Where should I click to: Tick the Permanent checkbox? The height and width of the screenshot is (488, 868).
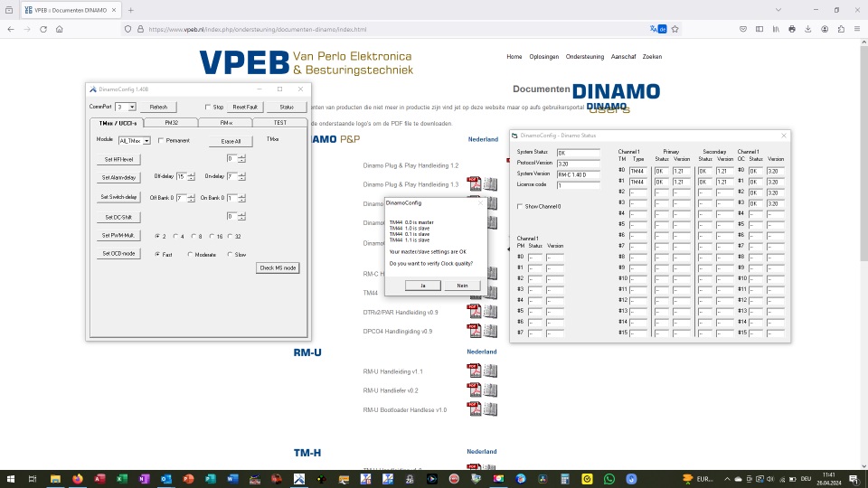coord(161,141)
